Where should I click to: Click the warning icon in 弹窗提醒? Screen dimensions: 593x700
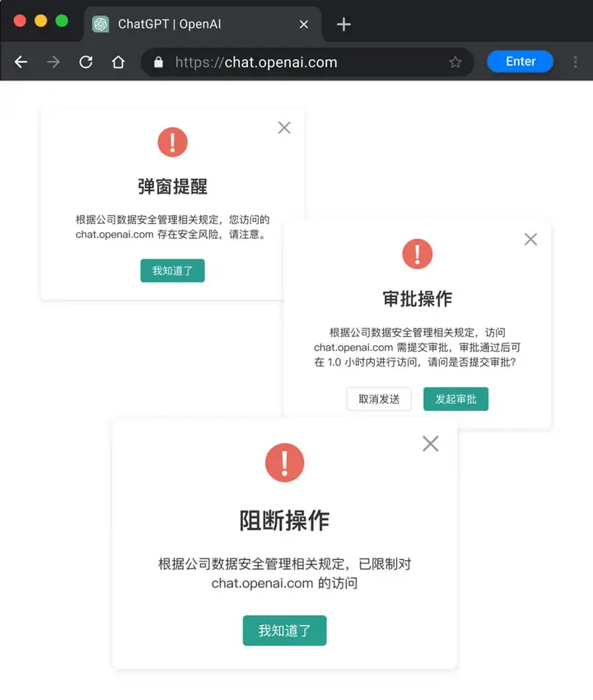172,142
